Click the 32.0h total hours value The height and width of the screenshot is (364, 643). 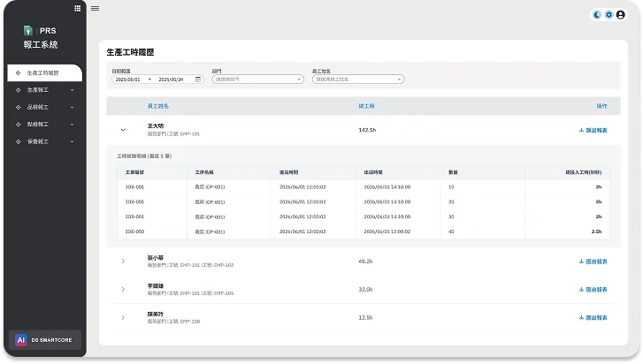click(x=365, y=290)
